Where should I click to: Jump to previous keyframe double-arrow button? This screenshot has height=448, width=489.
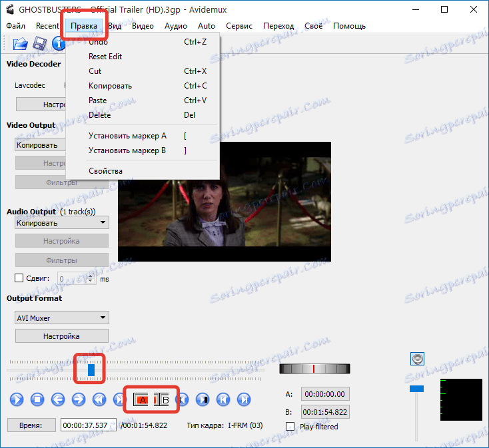(99, 399)
